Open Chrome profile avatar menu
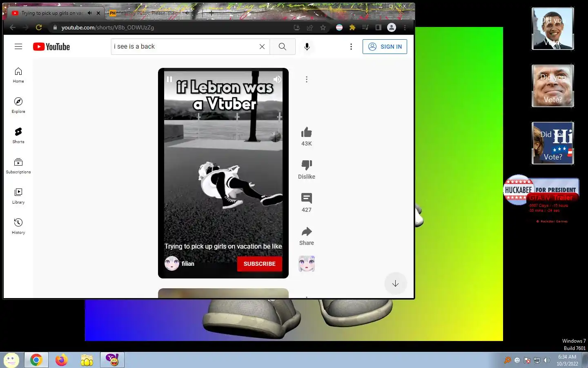The width and height of the screenshot is (588, 368). pos(392,27)
